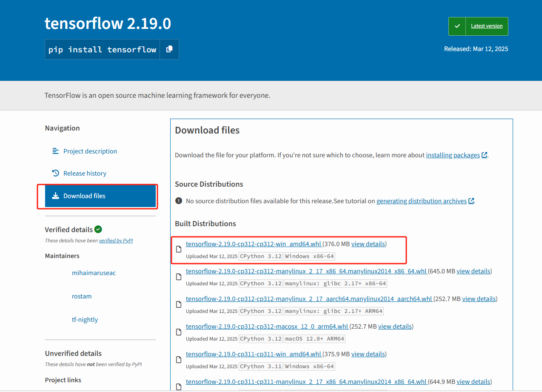
Task: Open the Latest version link
Action: coord(487,26)
